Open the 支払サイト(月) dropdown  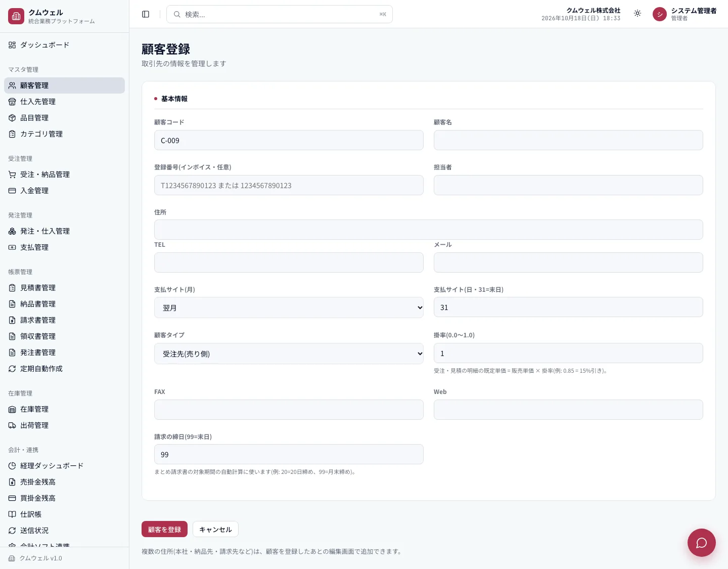click(x=289, y=308)
